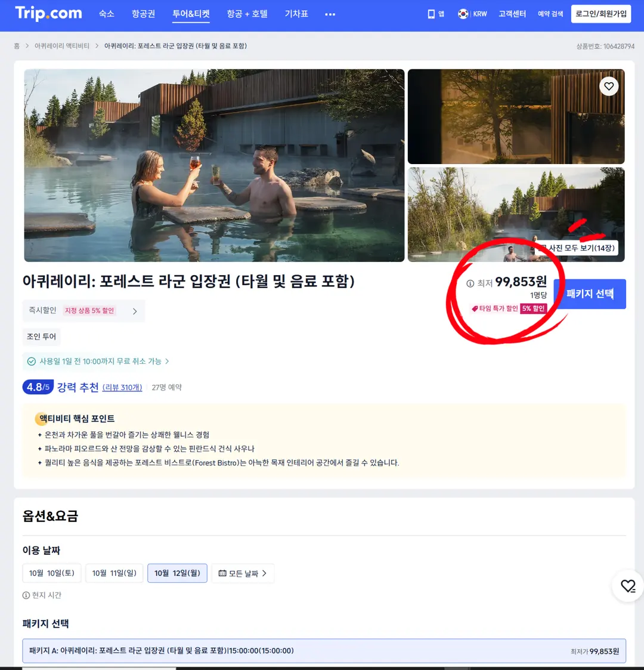
Task: Change currency KRW setting
Action: pos(480,14)
